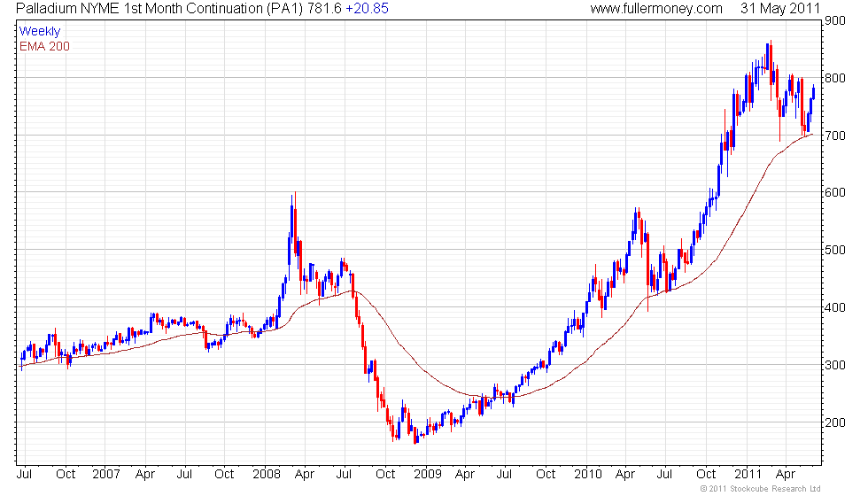Click the 2008 year marker on time axis
This screenshot has height=496, width=868.
pyautogui.click(x=267, y=475)
